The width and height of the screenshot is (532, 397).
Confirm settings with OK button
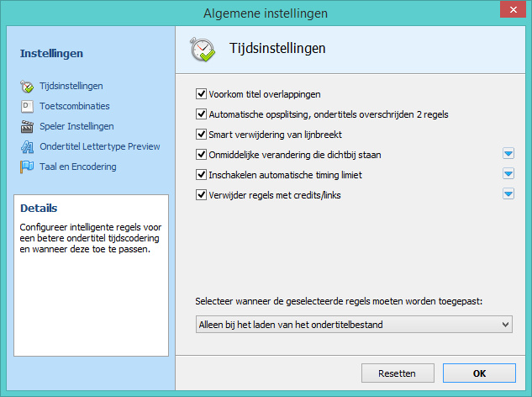tap(479, 373)
